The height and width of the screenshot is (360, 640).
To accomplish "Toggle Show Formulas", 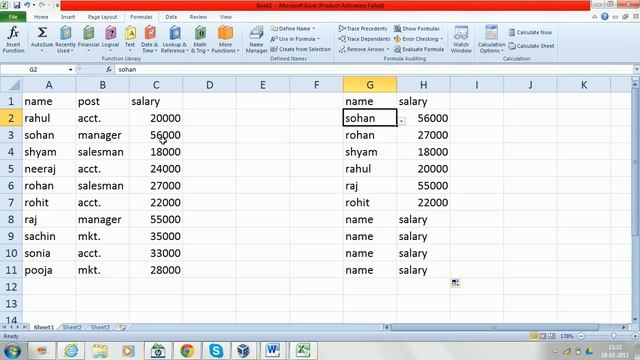I will point(417,29).
